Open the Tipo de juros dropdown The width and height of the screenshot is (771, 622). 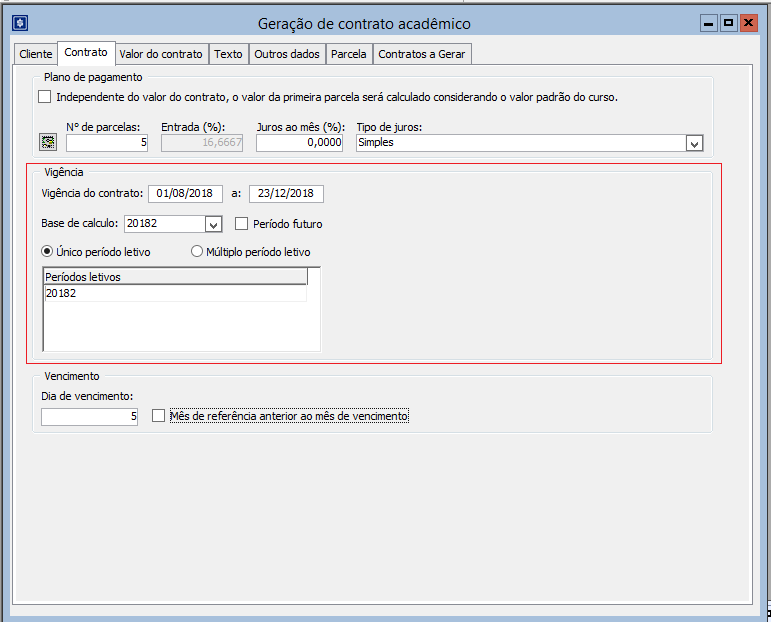[x=694, y=143]
